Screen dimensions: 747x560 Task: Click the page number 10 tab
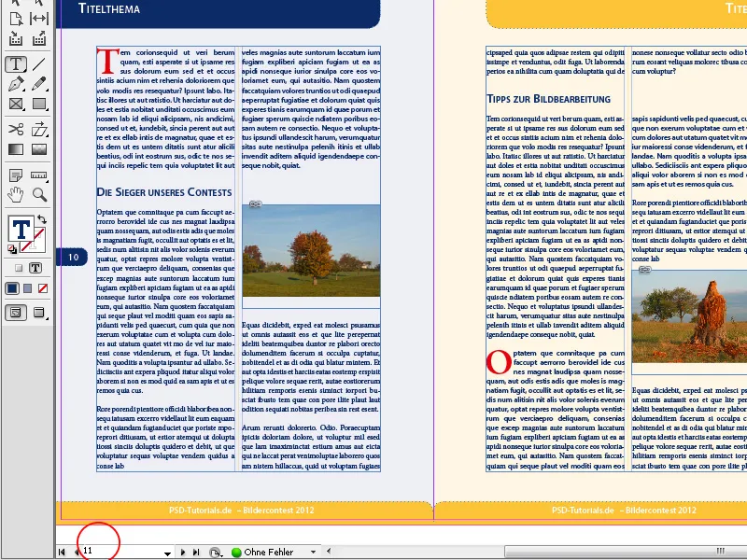click(72, 258)
